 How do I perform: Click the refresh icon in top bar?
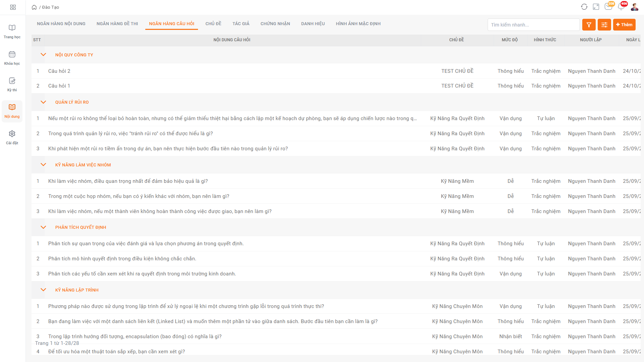coord(584,7)
